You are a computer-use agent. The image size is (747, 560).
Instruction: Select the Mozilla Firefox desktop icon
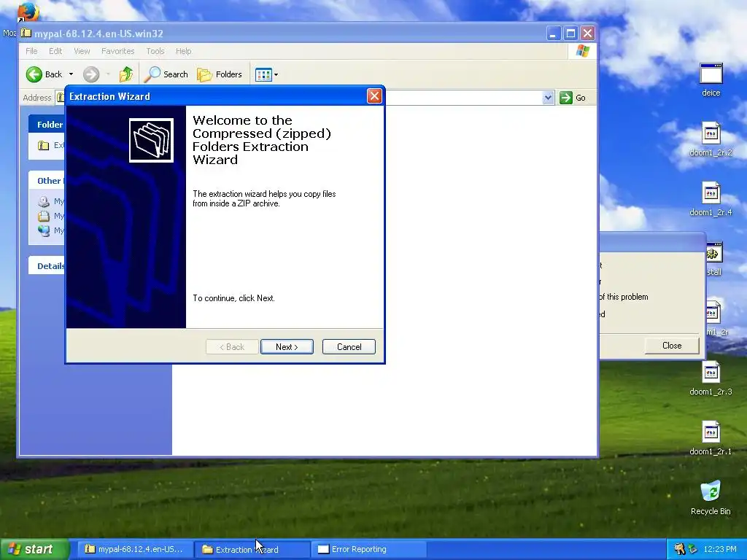click(28, 12)
